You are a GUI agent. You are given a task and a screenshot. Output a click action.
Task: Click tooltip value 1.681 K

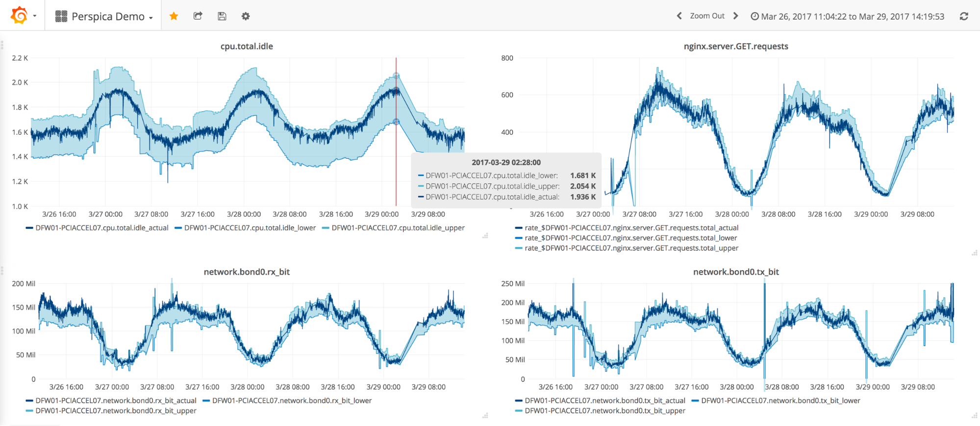583,175
